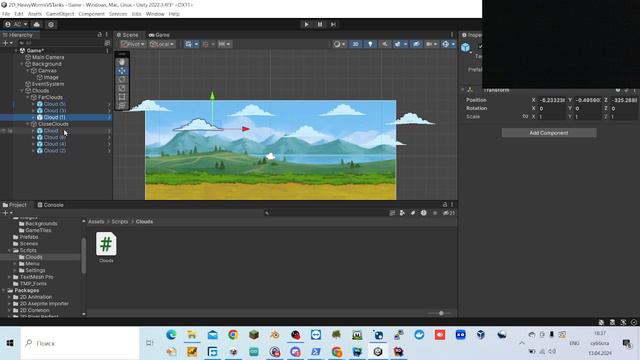Open Unity cloud services icon
The height and width of the screenshot is (360, 640).
tap(36, 24)
